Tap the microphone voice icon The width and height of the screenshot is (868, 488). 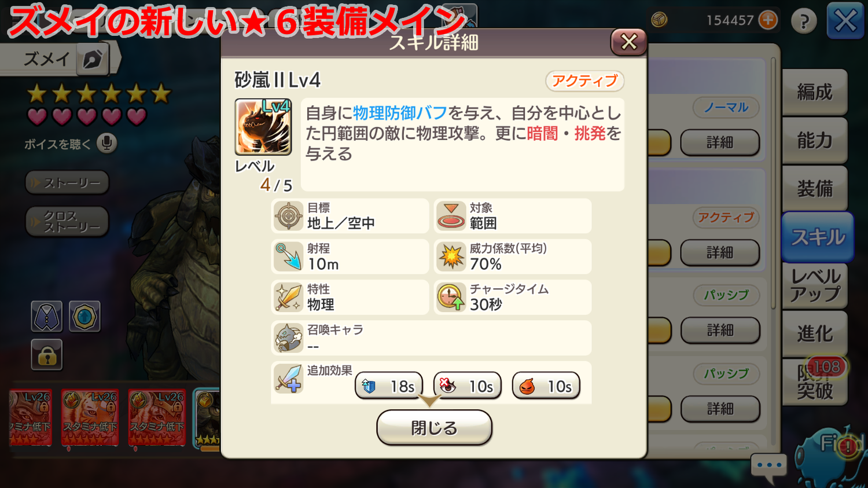tap(106, 143)
